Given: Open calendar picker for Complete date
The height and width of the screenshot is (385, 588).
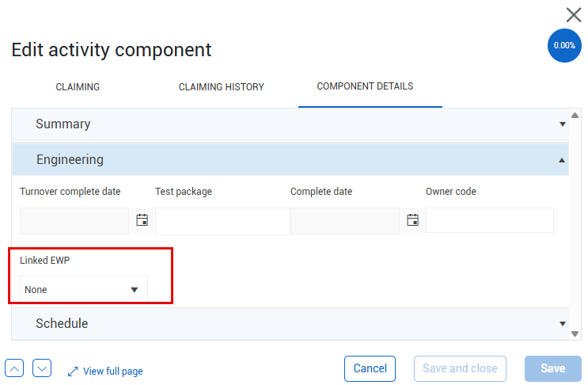Looking at the screenshot, I should (x=412, y=220).
